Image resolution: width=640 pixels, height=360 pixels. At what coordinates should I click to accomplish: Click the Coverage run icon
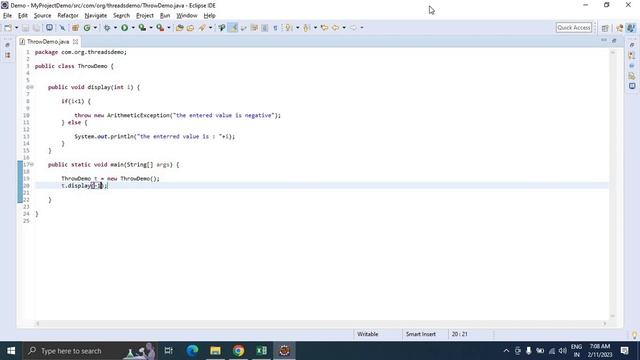click(x=142, y=28)
